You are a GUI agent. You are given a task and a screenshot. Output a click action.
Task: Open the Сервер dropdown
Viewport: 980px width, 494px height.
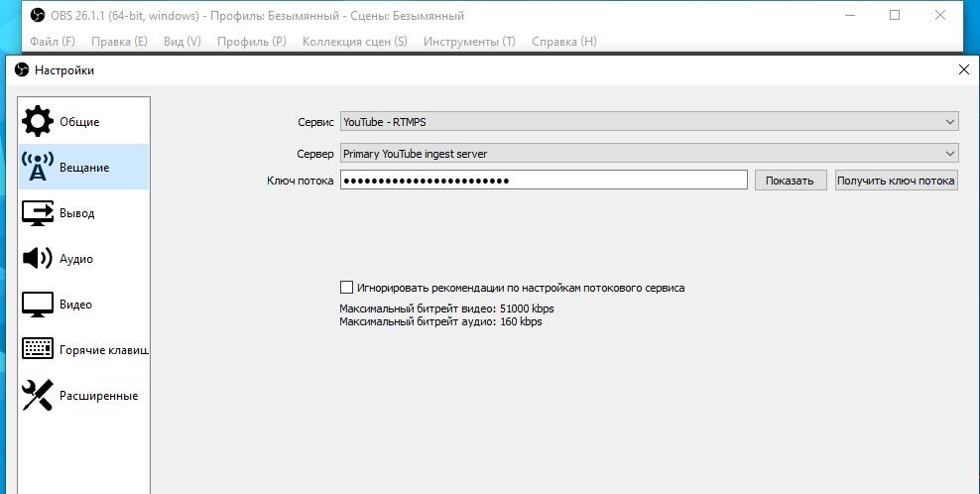coord(649,153)
